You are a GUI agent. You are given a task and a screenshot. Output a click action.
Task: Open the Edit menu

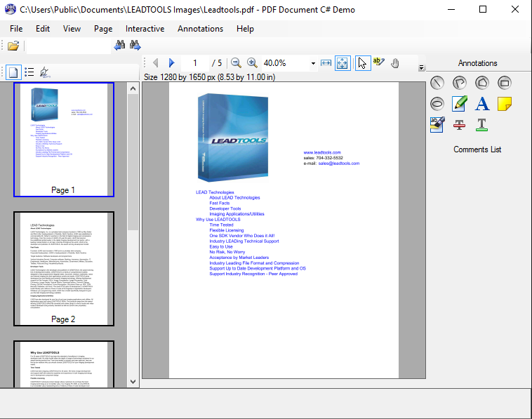[43, 29]
